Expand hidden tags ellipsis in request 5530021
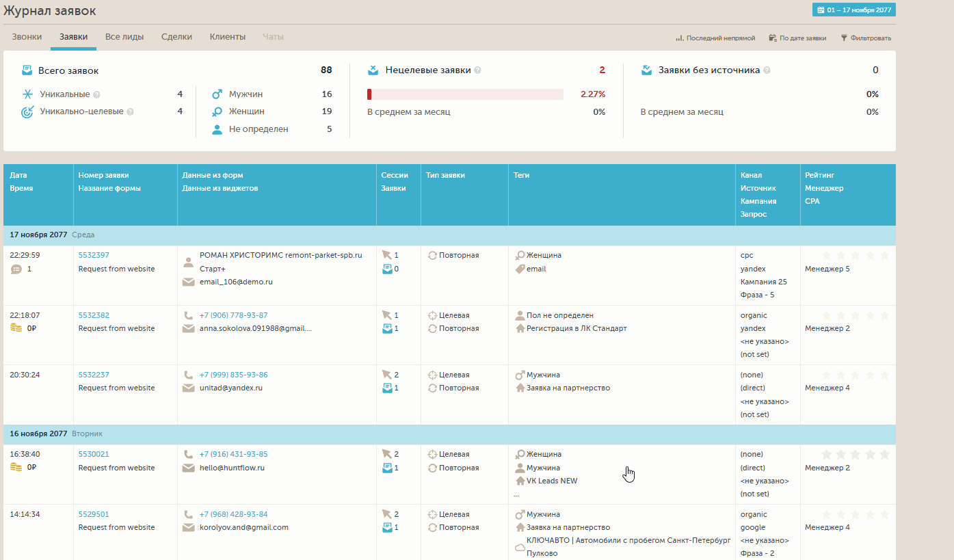This screenshot has height=560, width=954. [x=516, y=494]
